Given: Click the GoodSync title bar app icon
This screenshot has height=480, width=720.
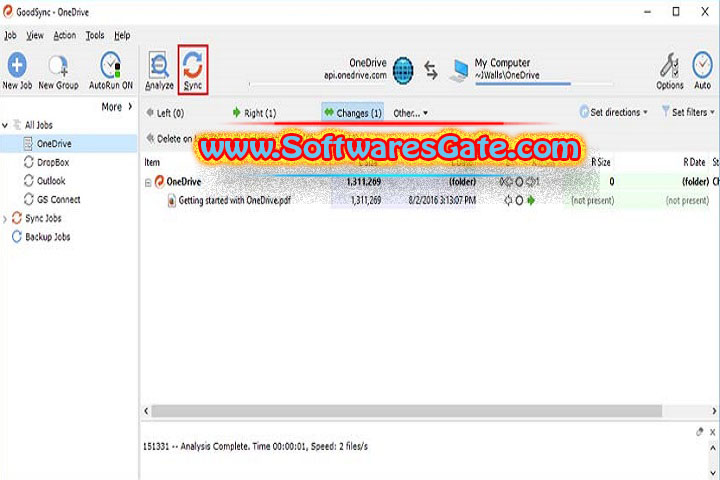Looking at the screenshot, I should click(x=7, y=12).
